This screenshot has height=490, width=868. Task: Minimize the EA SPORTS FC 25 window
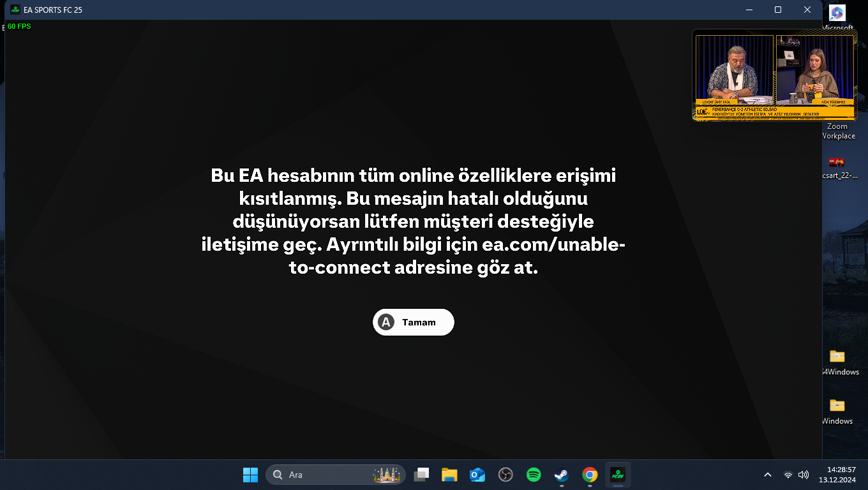(x=749, y=10)
